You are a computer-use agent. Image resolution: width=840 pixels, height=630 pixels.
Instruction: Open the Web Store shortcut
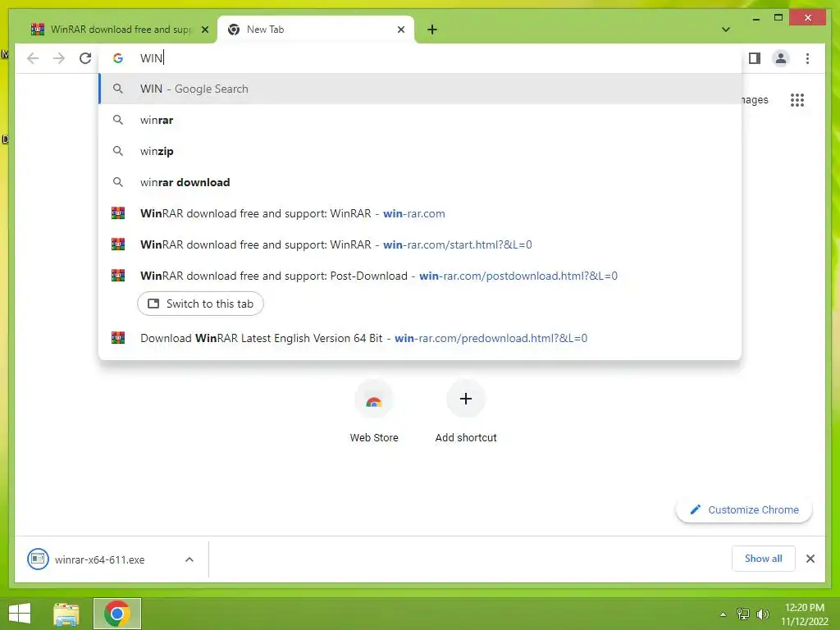click(x=374, y=412)
